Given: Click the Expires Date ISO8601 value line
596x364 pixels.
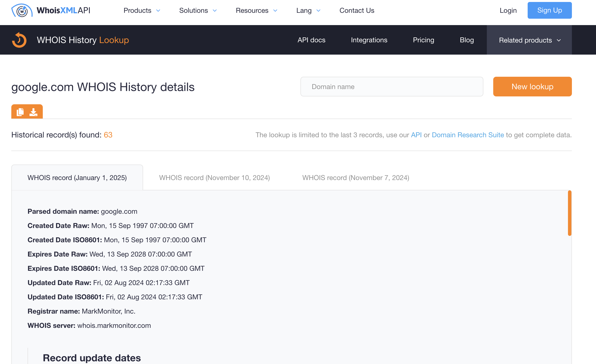Looking at the screenshot, I should click(153, 268).
